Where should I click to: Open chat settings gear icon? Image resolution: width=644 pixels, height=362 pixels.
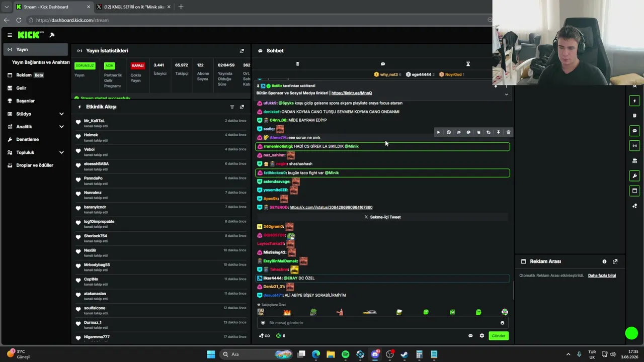(481, 336)
